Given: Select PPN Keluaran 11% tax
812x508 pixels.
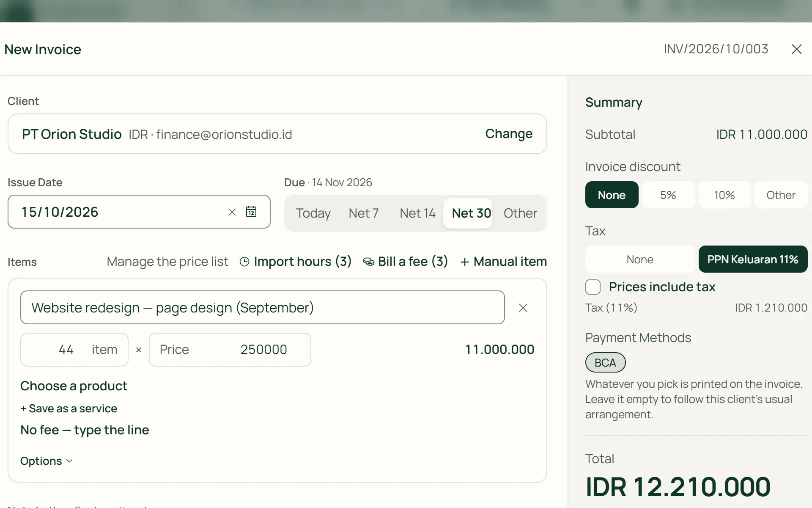Looking at the screenshot, I should point(753,259).
